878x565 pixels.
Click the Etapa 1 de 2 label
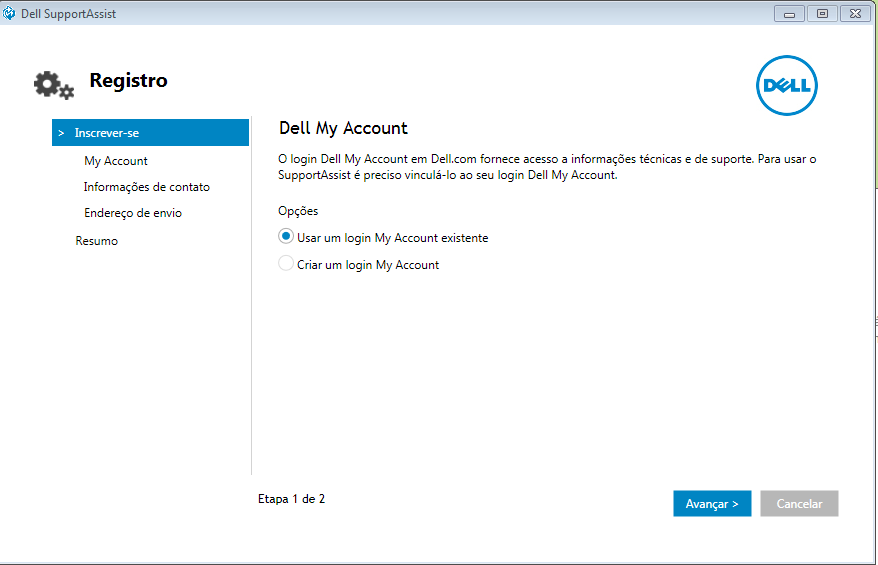[x=291, y=499]
